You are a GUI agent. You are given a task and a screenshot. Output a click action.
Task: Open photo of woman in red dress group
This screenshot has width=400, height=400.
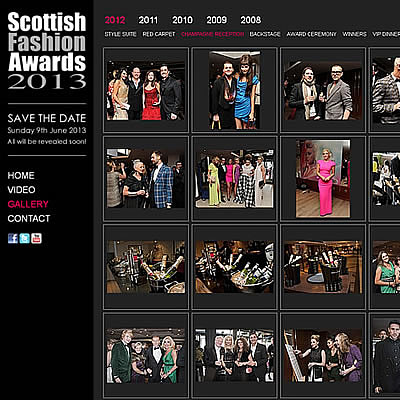coord(146,90)
